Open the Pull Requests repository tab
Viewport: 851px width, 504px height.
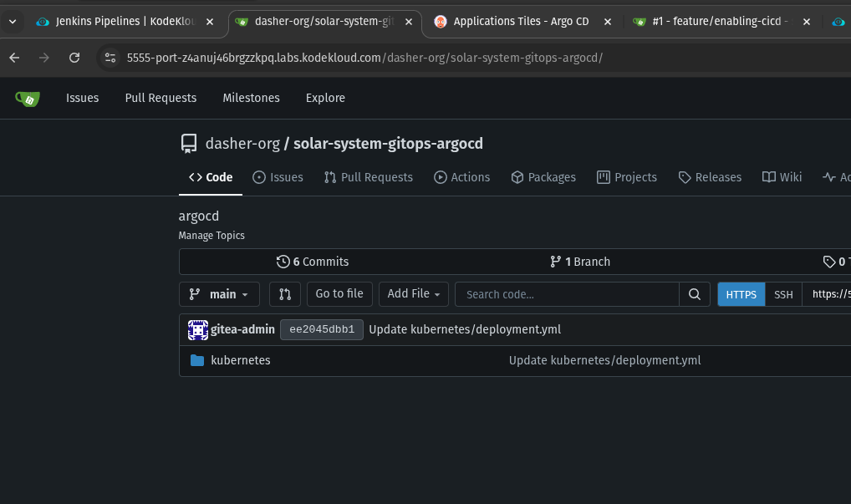tap(368, 177)
